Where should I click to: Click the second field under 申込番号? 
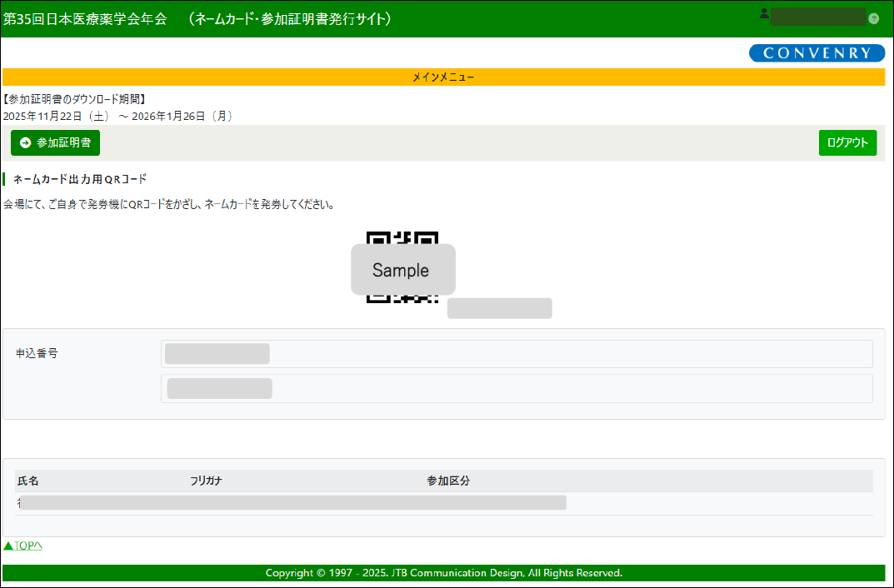click(516, 388)
